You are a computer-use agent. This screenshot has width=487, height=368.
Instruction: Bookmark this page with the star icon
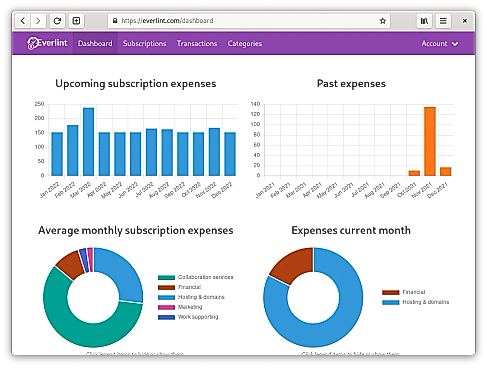pos(382,21)
